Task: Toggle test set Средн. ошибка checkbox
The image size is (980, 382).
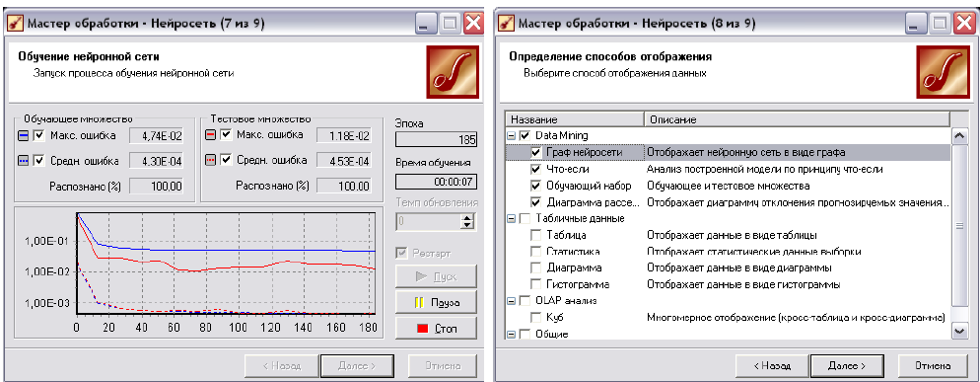Action: tap(226, 161)
